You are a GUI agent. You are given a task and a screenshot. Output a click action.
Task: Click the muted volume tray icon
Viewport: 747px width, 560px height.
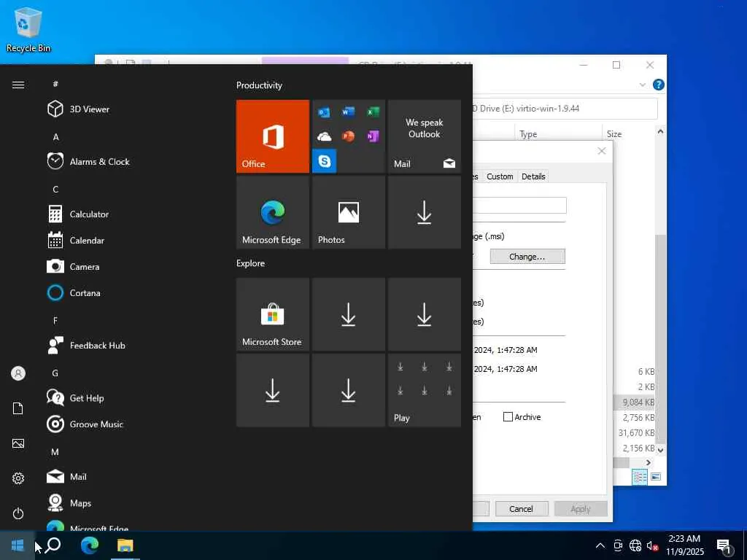click(652, 545)
